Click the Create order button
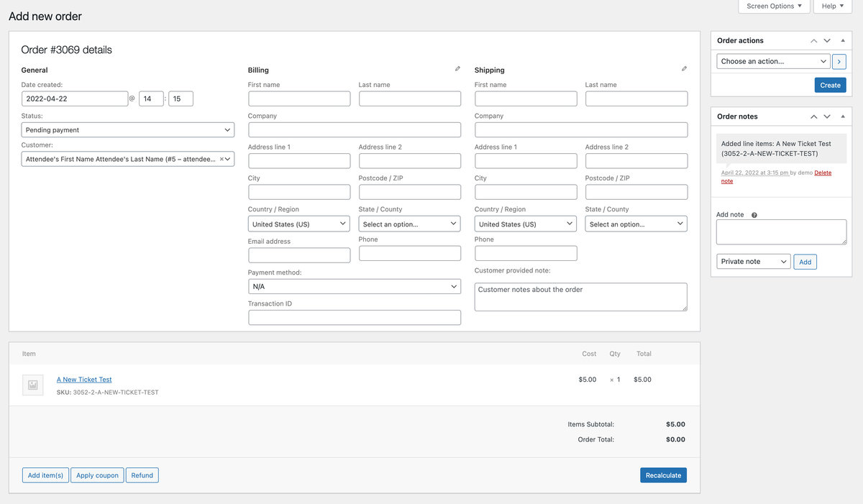863x504 pixels. tap(831, 86)
